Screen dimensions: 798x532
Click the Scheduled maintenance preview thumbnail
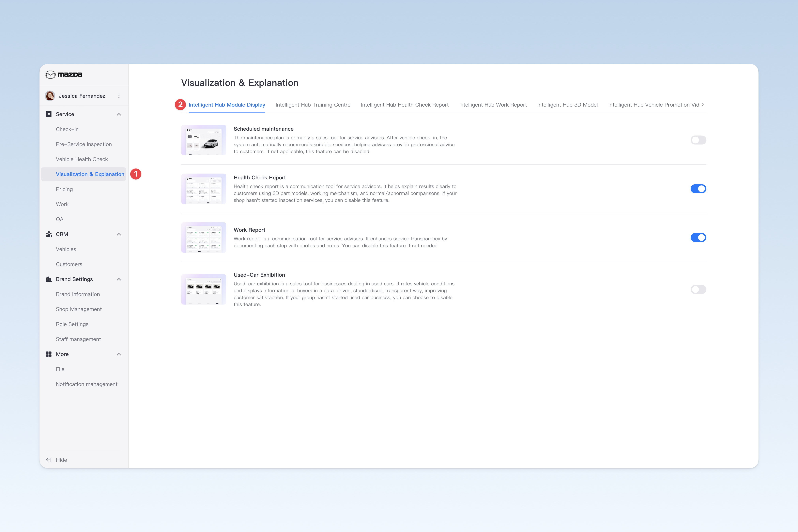pos(204,140)
